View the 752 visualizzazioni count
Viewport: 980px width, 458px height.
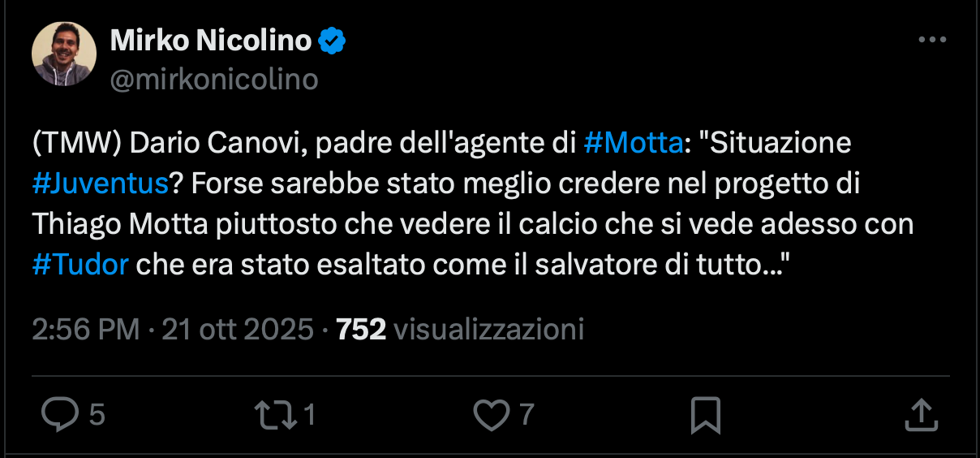[460, 329]
